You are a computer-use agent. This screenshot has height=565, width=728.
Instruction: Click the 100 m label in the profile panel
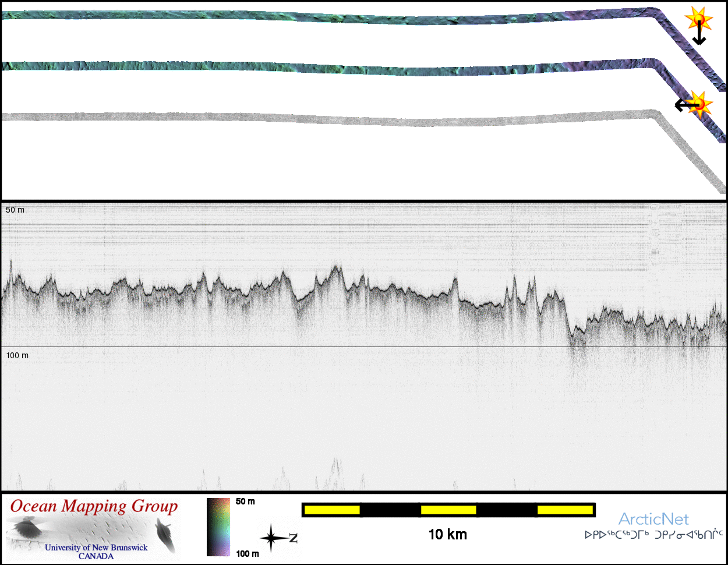(x=17, y=355)
